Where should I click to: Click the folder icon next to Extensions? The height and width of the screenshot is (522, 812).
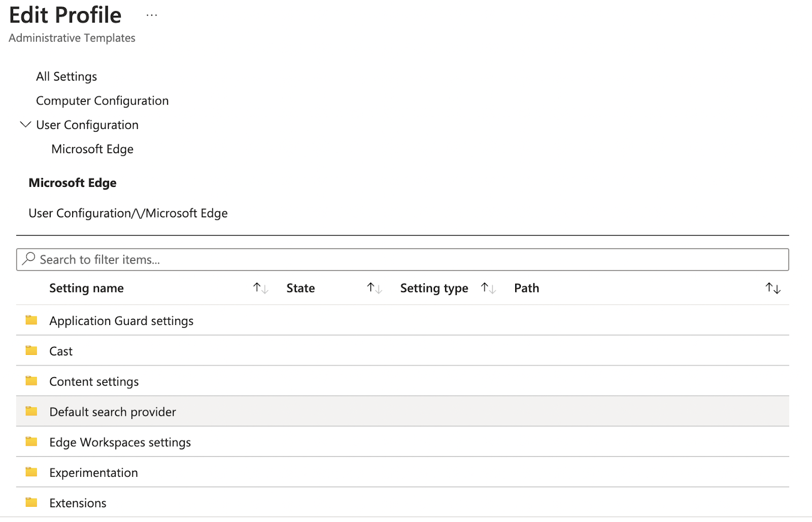click(31, 503)
